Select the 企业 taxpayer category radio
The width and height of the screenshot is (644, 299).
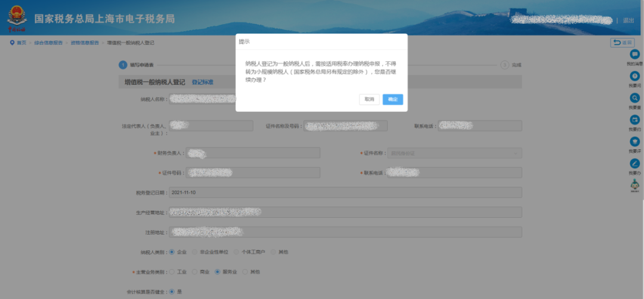(173, 252)
